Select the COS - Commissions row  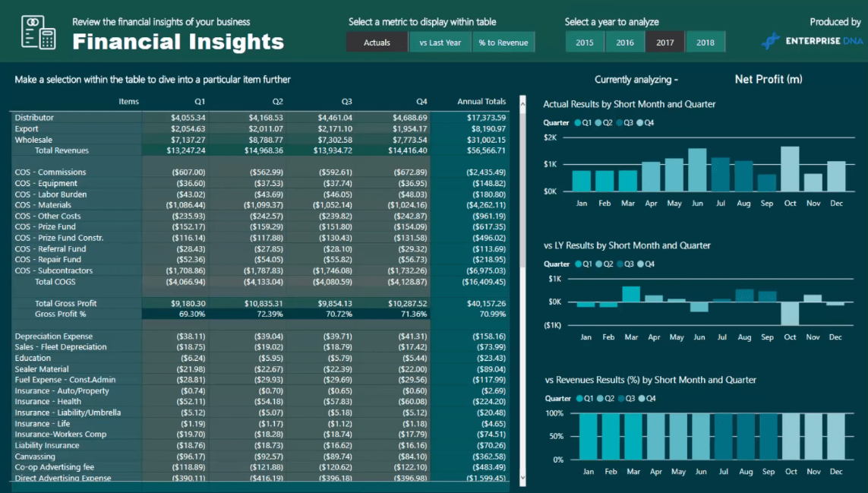(259, 172)
